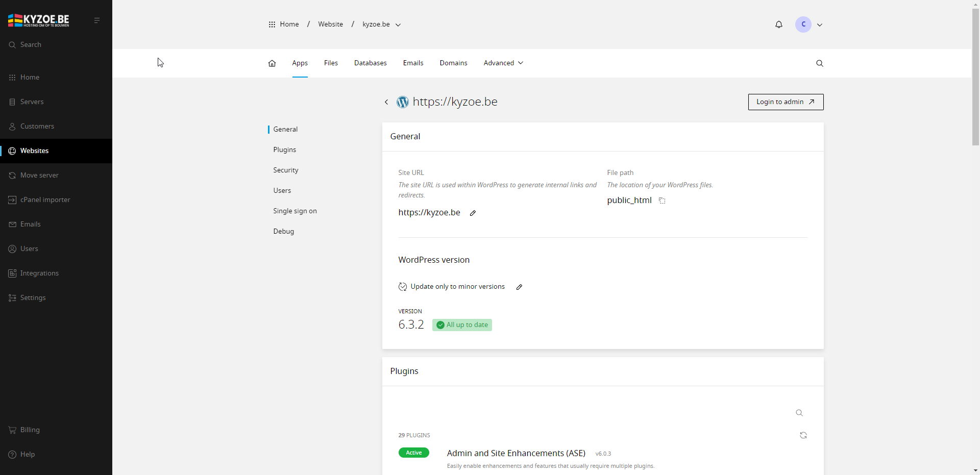Go to website home icon tab
The height and width of the screenshot is (475, 980).
click(272, 63)
